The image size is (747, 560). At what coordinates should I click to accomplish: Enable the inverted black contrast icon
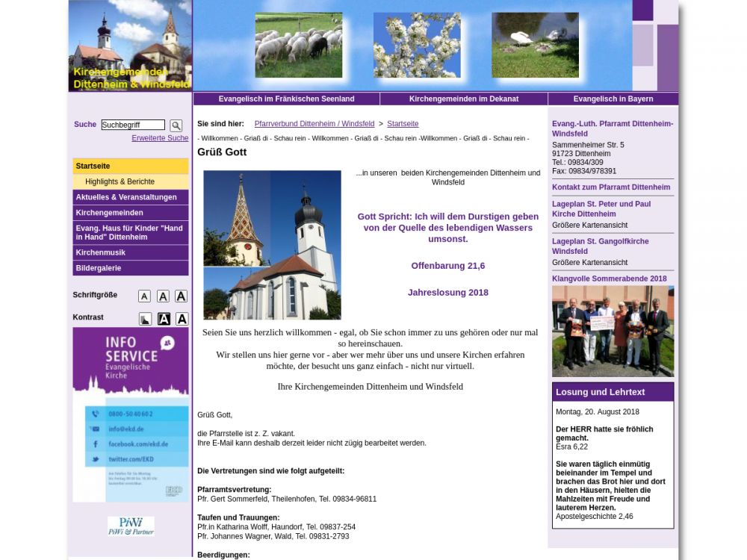[164, 320]
